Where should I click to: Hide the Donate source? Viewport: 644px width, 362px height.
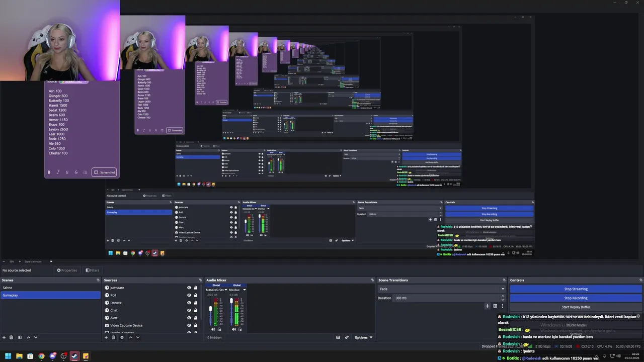(189, 303)
